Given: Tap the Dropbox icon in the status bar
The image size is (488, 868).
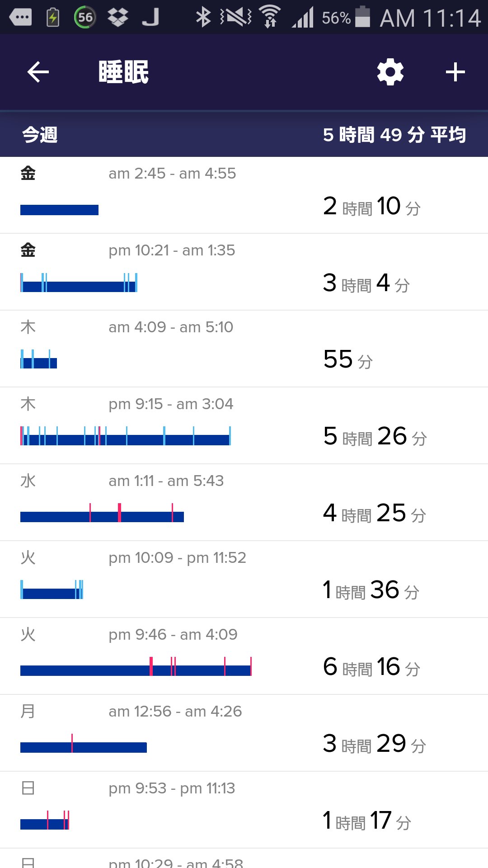Looking at the screenshot, I should [x=118, y=18].
